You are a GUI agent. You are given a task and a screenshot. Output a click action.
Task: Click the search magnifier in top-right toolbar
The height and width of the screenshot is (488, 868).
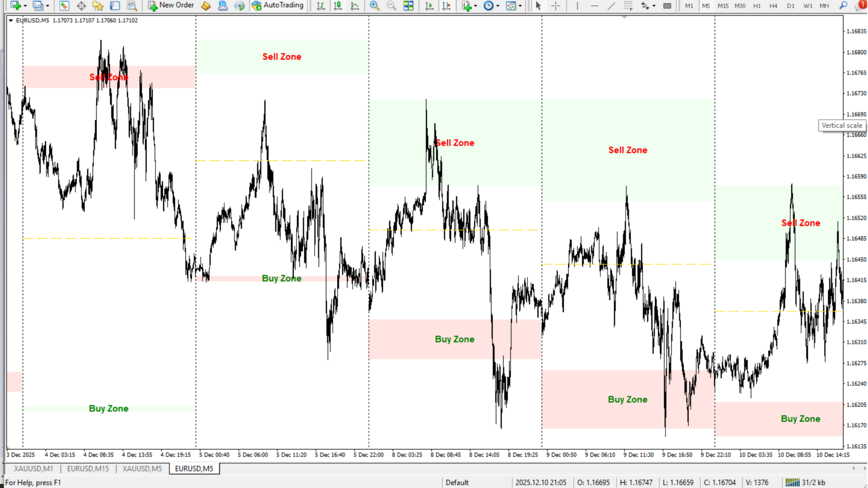[843, 5]
